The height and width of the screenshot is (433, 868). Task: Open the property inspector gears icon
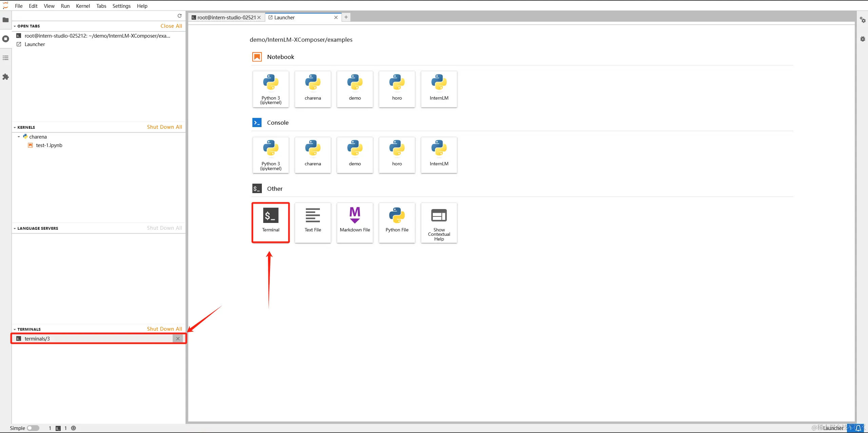[862, 20]
